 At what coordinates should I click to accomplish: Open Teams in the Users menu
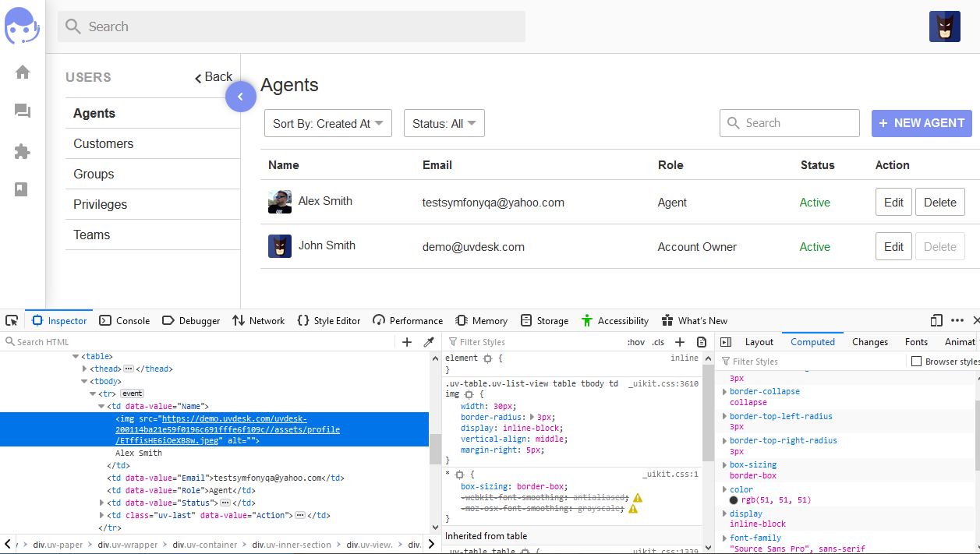coord(152,235)
